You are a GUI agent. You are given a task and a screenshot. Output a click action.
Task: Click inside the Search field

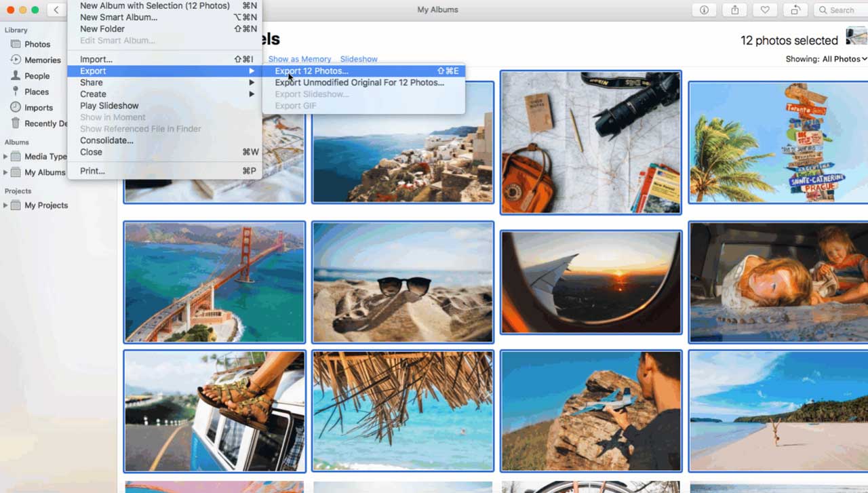coord(841,9)
